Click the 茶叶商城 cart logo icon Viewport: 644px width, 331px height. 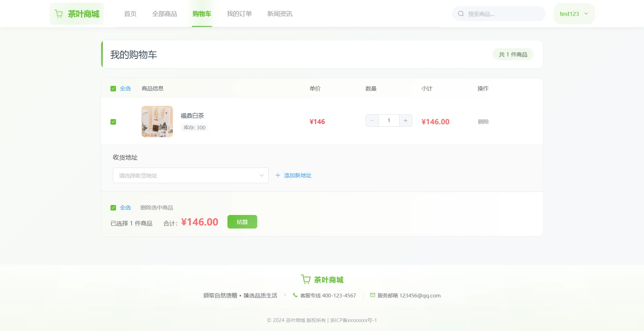coord(59,14)
